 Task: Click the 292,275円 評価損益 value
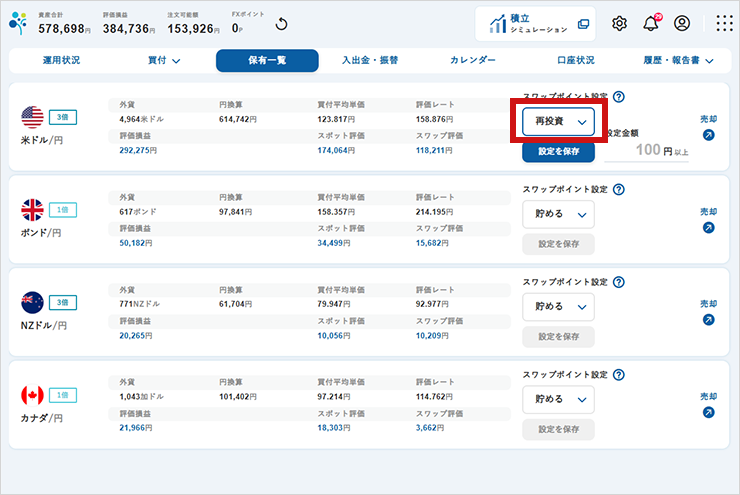138,151
